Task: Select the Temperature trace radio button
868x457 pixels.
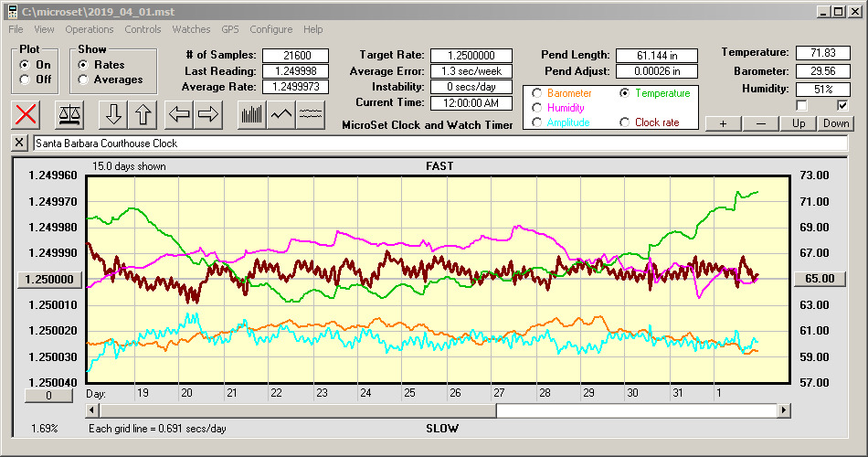Action: click(624, 93)
